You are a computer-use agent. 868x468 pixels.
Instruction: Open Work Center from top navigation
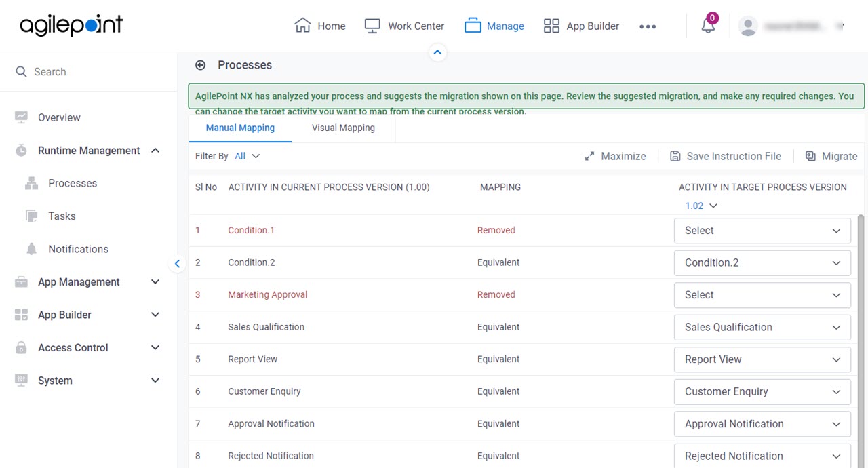[x=404, y=26]
